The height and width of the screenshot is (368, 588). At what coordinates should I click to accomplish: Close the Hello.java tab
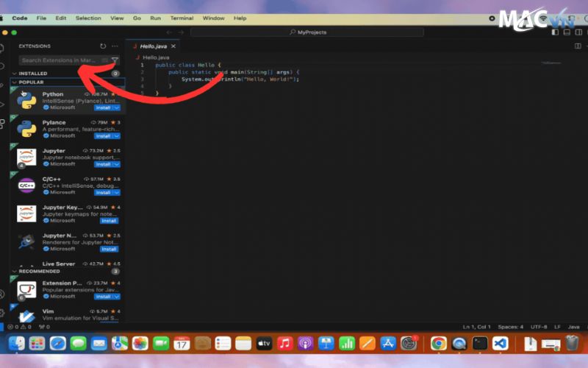tap(173, 46)
